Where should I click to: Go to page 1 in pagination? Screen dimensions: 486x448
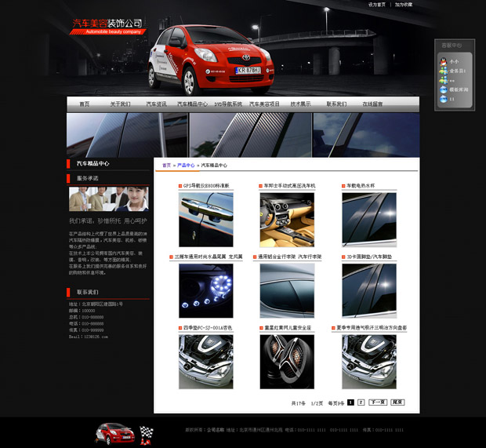[350, 402]
